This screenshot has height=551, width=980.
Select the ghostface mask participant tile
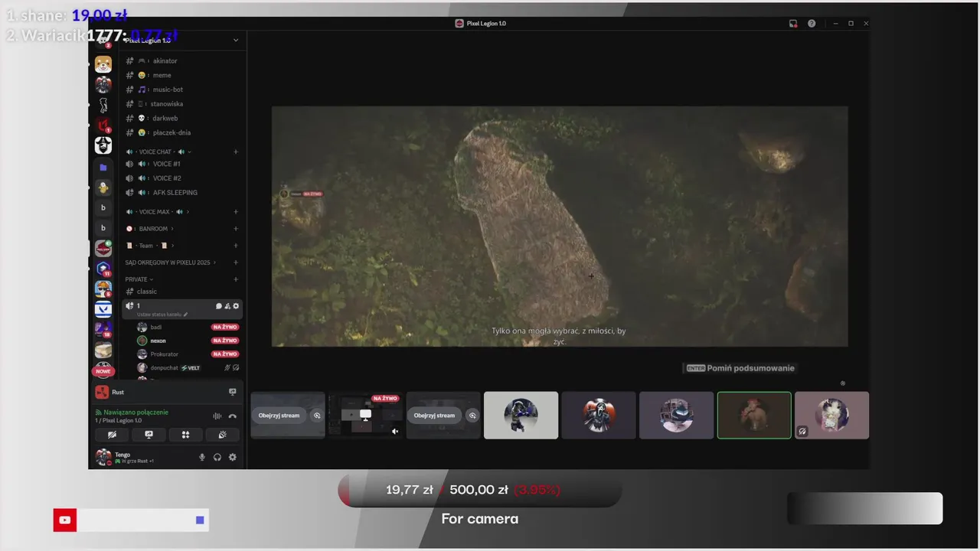point(599,416)
